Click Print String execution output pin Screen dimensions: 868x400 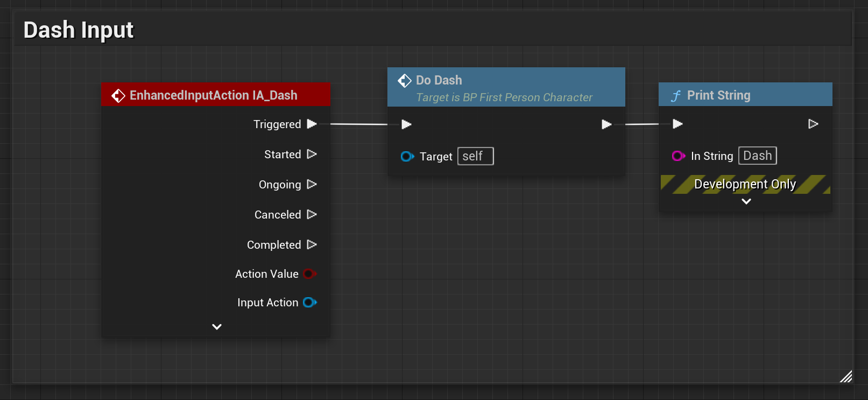pos(813,124)
